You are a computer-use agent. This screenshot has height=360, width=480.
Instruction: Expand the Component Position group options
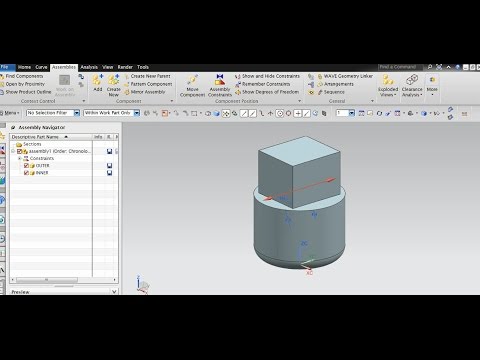[x=299, y=101]
